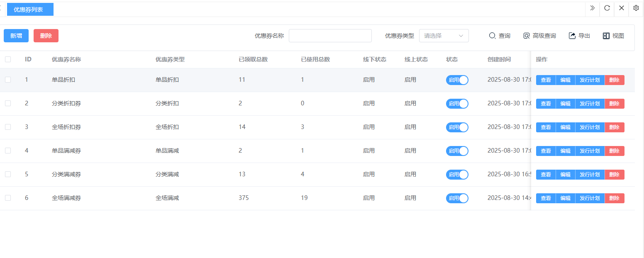Open the settings gear icon at top right
644x258 pixels.
pos(636,8)
